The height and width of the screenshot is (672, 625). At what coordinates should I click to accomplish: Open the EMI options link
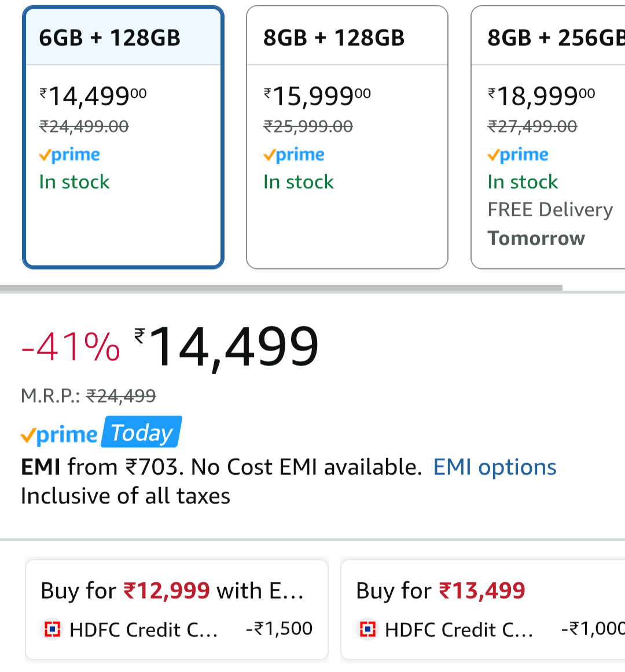coord(495,467)
